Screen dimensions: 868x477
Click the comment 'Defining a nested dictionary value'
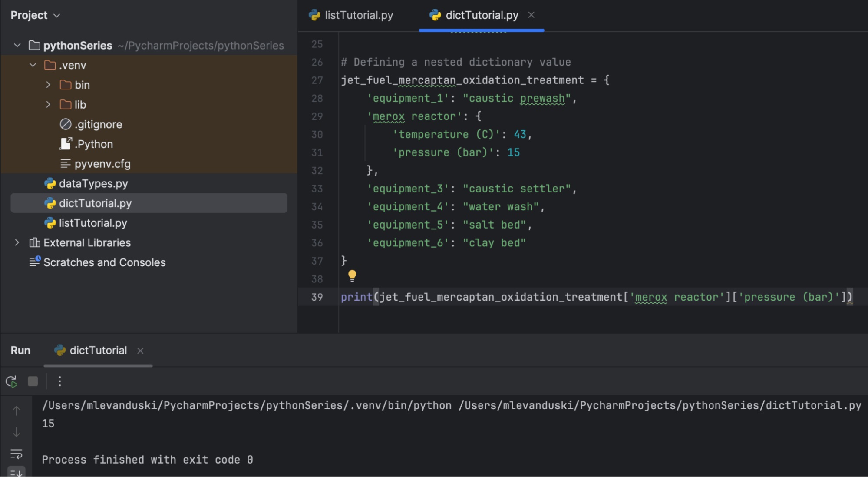[x=462, y=62]
